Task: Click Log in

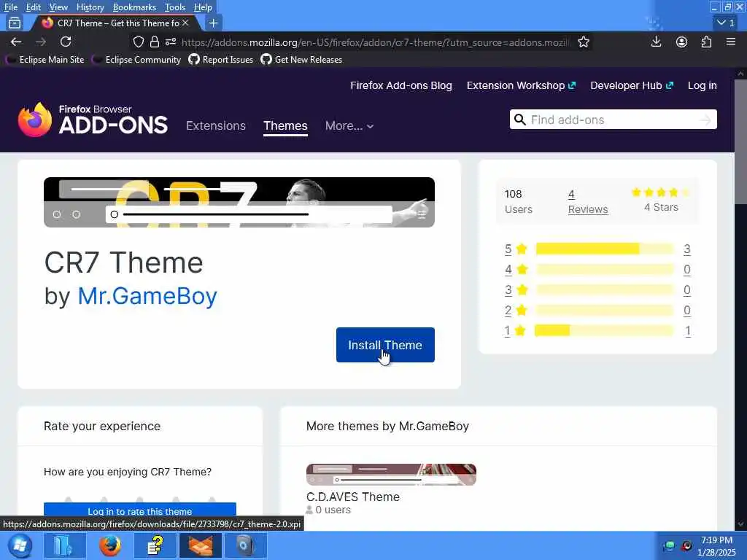Action: [703, 86]
